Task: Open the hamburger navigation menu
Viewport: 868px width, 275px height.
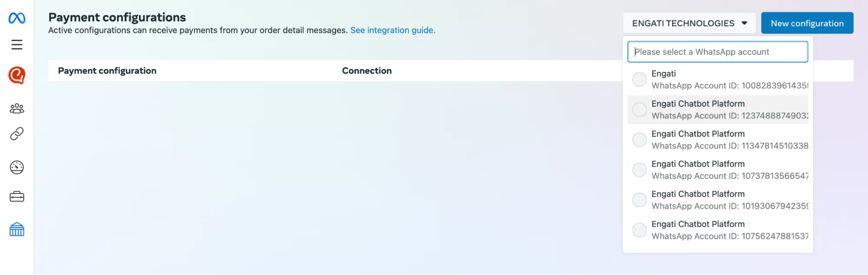Action: point(17,45)
